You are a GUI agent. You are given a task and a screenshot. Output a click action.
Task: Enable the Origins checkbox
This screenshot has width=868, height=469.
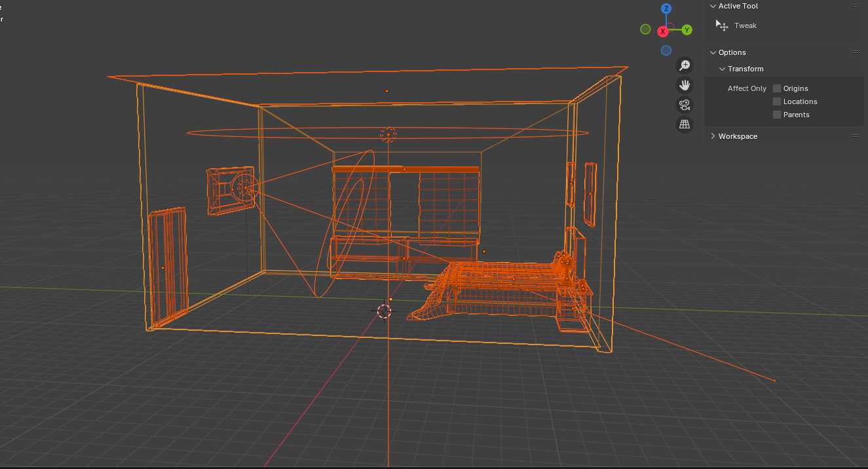click(777, 88)
